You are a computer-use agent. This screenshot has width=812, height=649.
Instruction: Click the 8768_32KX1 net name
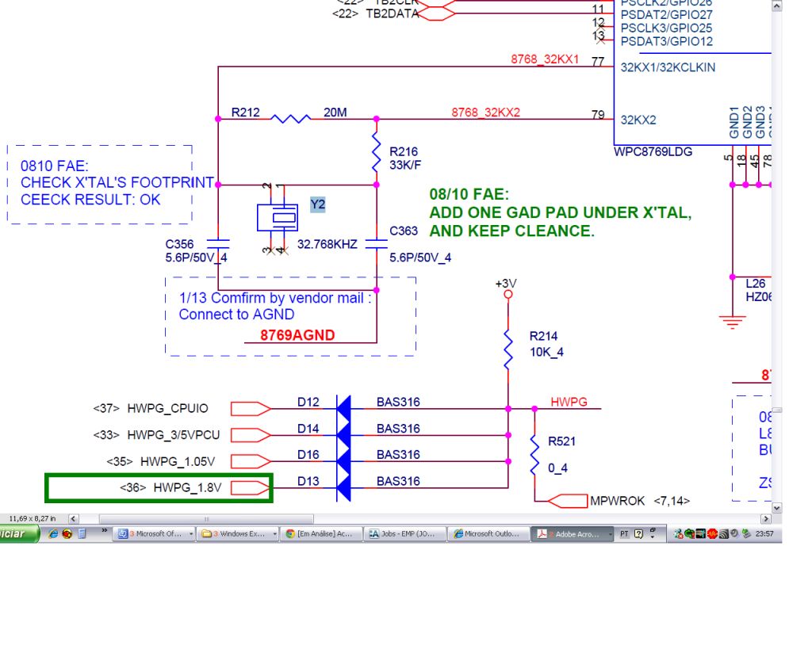(545, 59)
